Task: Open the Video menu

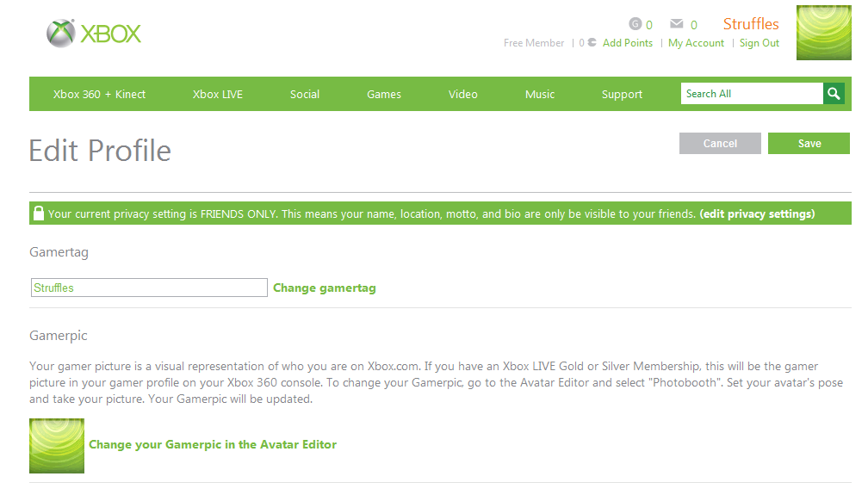Action: coord(462,94)
